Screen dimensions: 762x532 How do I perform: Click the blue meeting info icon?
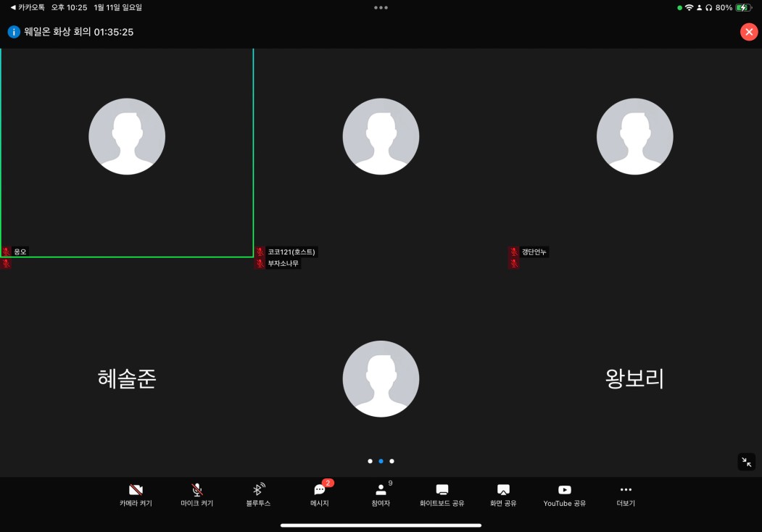click(14, 32)
